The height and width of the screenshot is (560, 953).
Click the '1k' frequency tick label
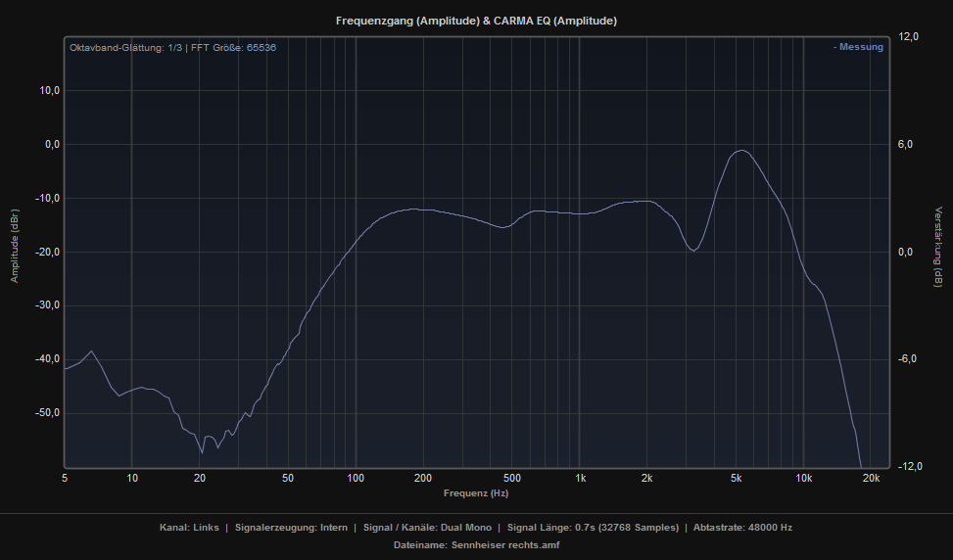pyautogui.click(x=581, y=478)
